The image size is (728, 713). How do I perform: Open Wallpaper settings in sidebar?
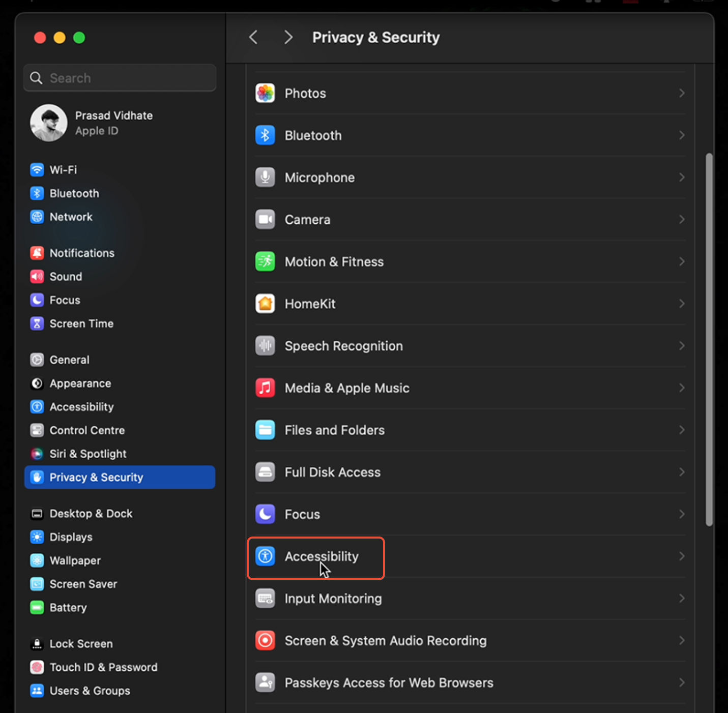click(120, 560)
